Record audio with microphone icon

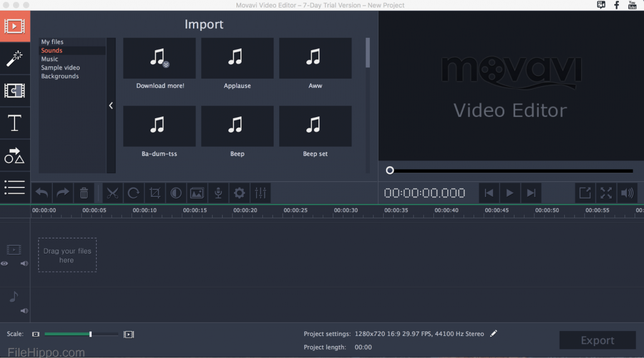point(218,193)
